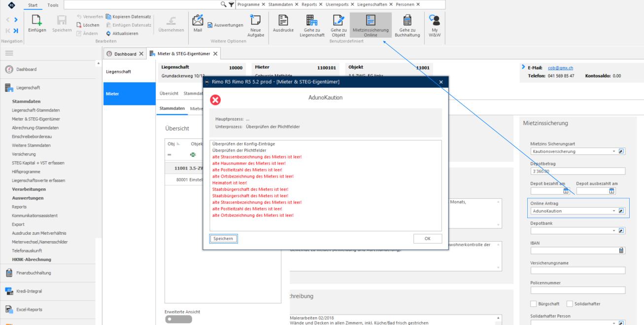Click the Einfügen ribbon icon
This screenshot has width=644, height=325.
pyautogui.click(x=37, y=24)
